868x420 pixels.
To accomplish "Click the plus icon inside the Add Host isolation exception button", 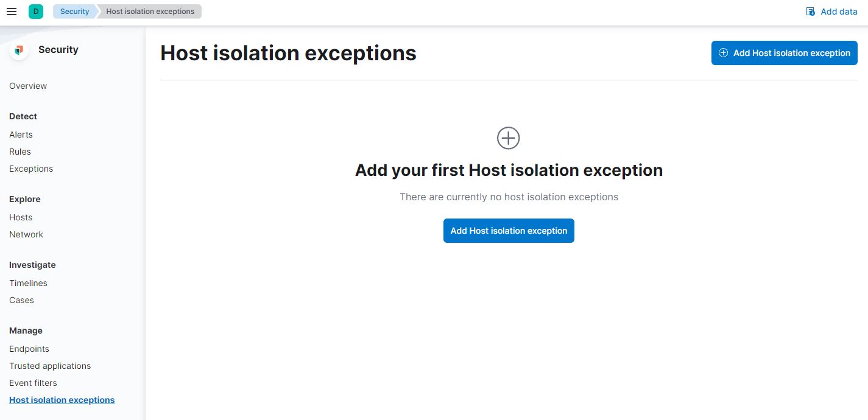I will pyautogui.click(x=723, y=53).
